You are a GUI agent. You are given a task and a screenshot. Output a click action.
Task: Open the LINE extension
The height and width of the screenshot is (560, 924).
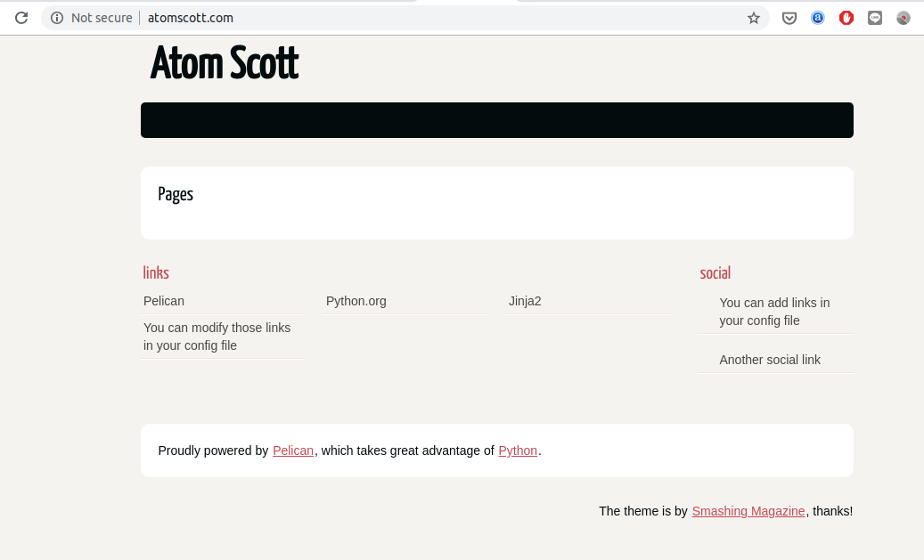click(x=875, y=18)
